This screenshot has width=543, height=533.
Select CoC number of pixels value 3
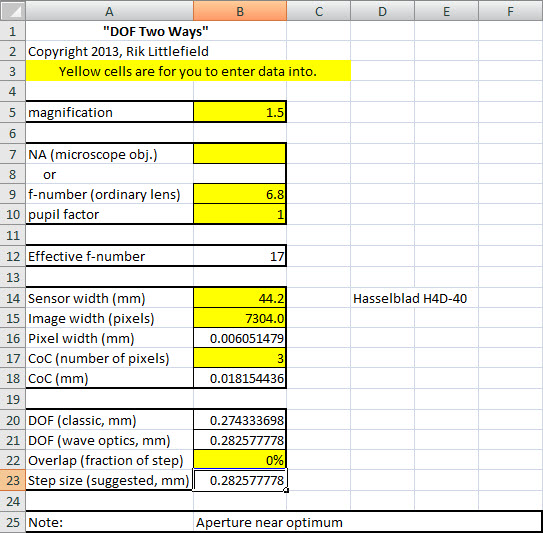click(x=240, y=358)
